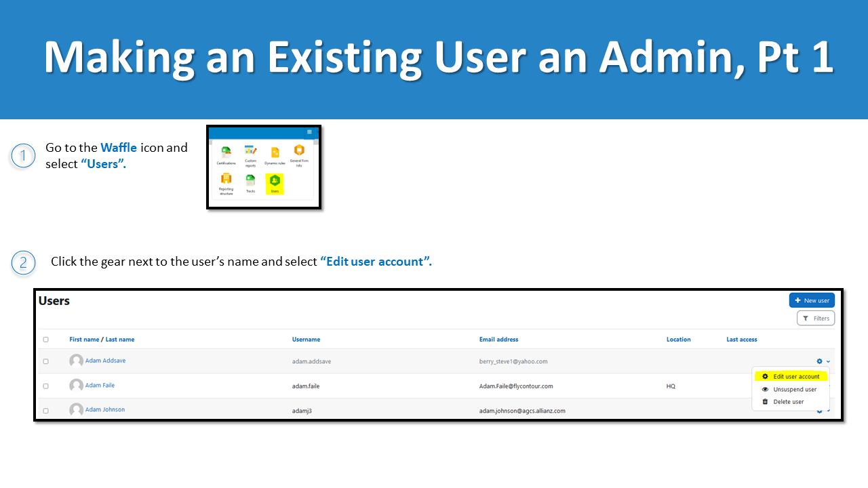Click the gear icon on Adam Addsave's row
Viewport: 868px width, 488px height.
[x=819, y=361]
